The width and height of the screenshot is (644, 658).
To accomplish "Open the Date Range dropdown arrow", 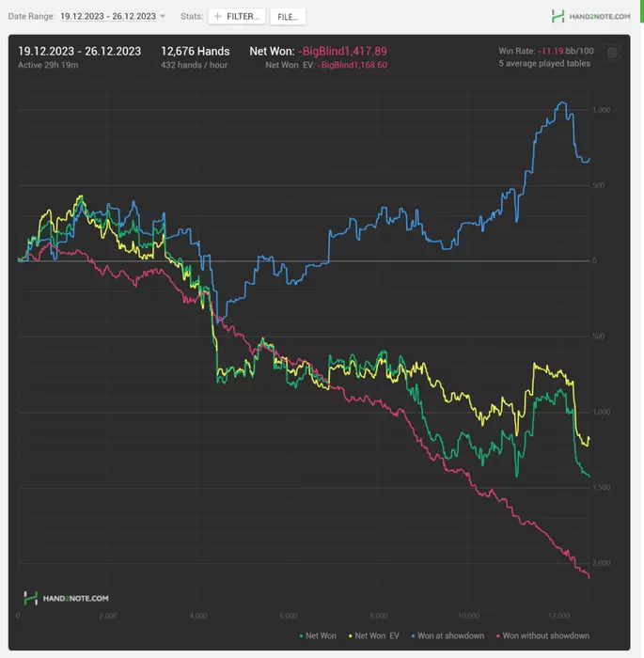I will click(163, 16).
